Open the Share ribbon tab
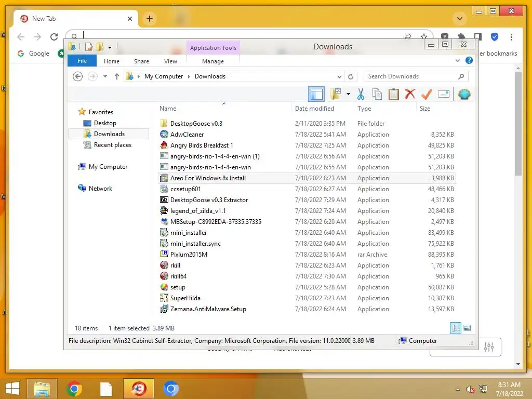The width and height of the screenshot is (532, 399). click(141, 61)
